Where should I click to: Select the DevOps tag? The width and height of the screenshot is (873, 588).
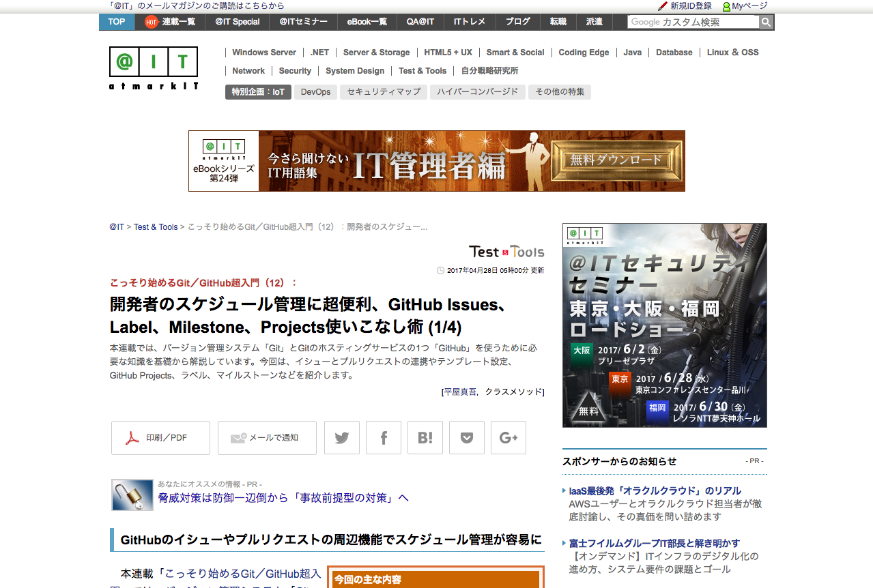315,92
